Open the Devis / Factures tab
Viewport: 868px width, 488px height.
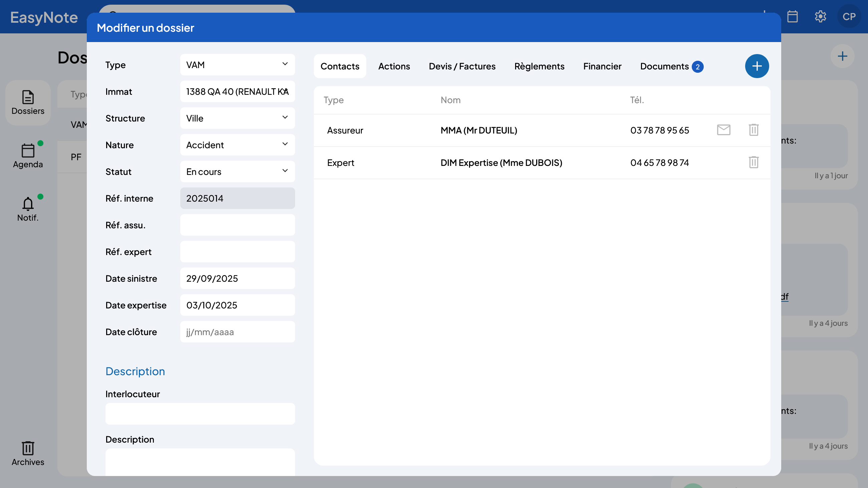tap(462, 66)
